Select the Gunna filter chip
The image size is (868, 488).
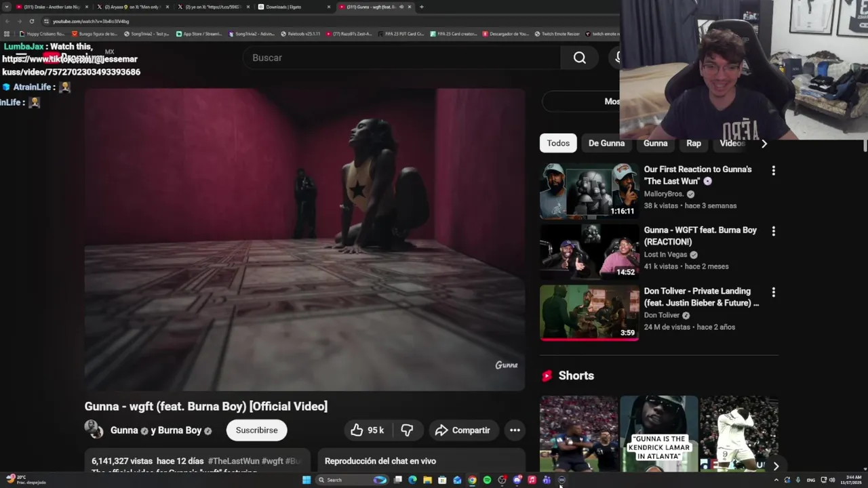(655, 143)
